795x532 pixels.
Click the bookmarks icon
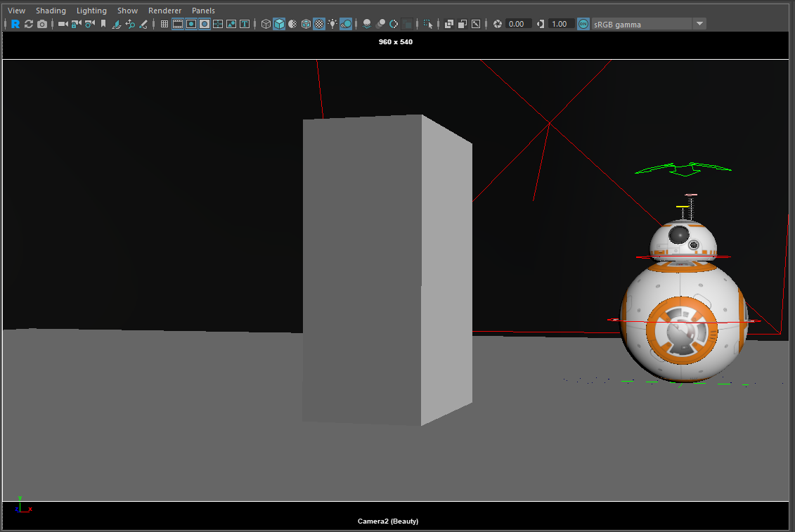103,24
